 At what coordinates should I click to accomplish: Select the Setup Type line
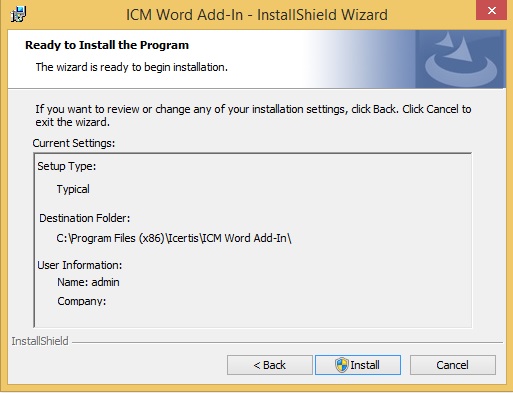pyautogui.click(x=67, y=166)
